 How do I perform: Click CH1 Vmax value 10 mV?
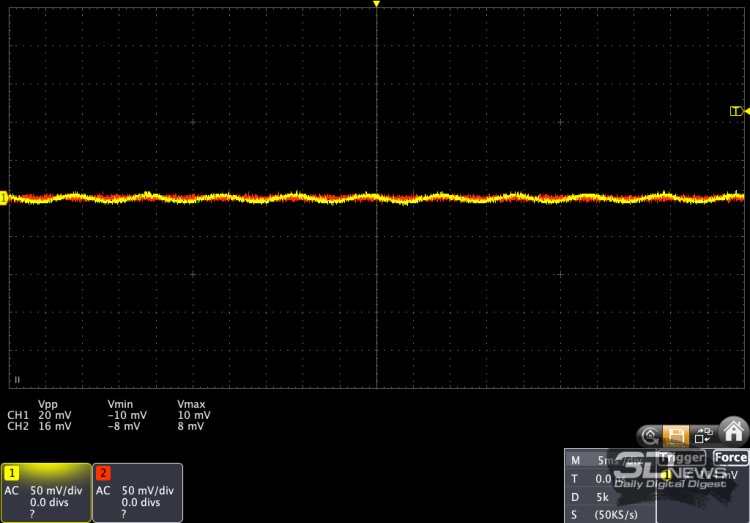click(x=194, y=415)
